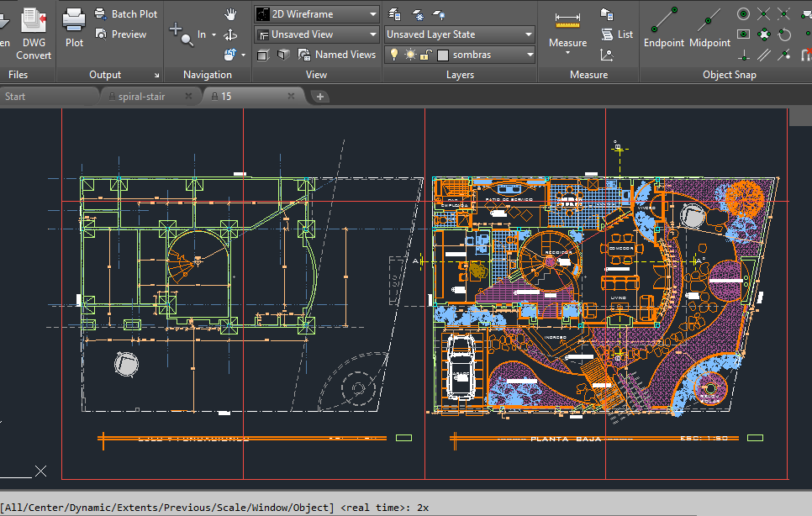Toggle the layer lock padlock

point(426,55)
